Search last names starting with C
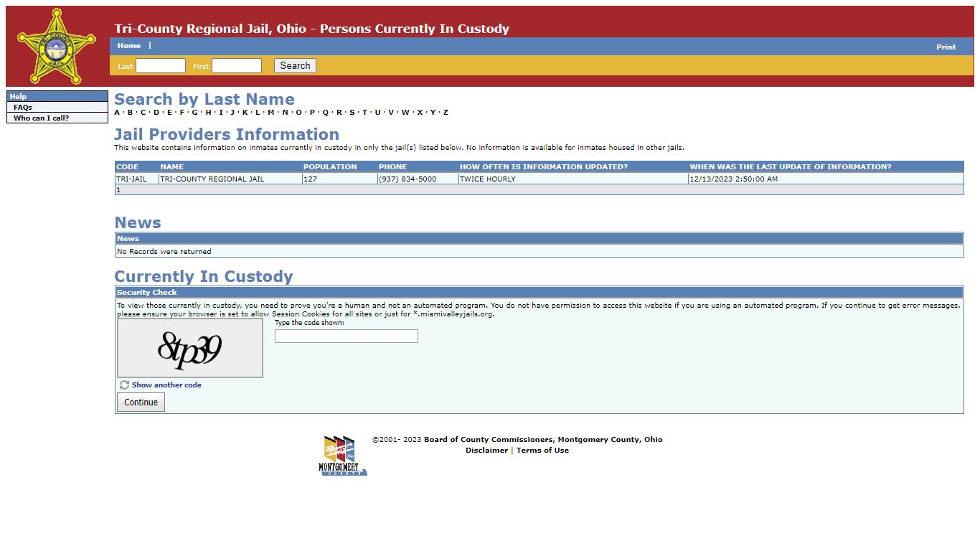The height and width of the screenshot is (551, 980). click(x=143, y=113)
